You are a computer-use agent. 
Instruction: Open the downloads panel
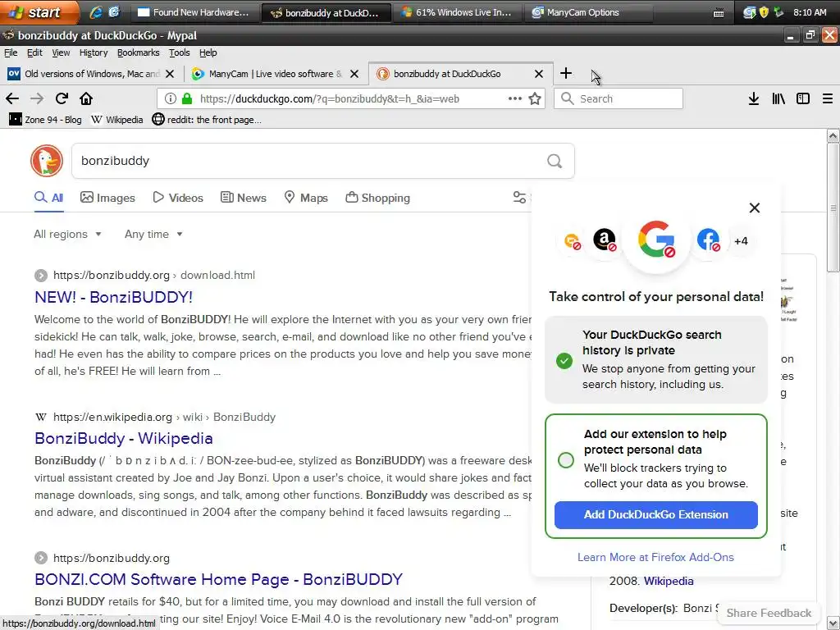[x=753, y=98]
